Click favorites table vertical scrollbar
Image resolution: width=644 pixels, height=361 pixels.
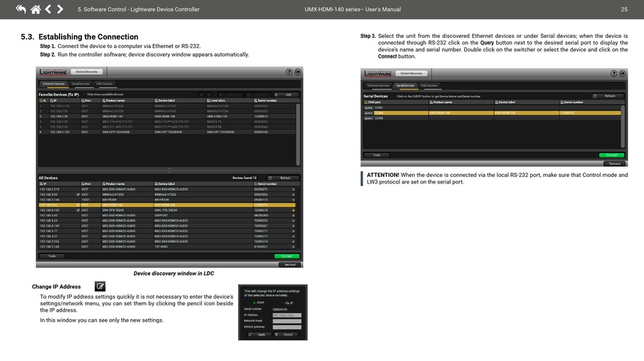click(298, 135)
